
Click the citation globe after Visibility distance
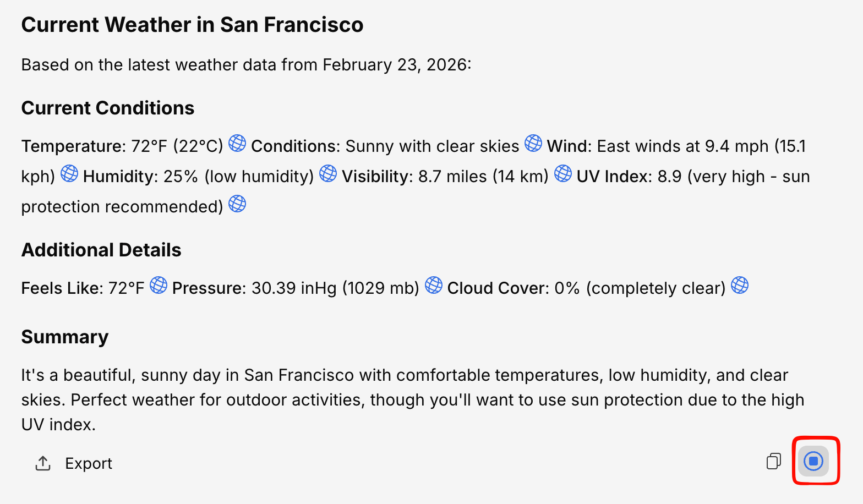coord(562,173)
